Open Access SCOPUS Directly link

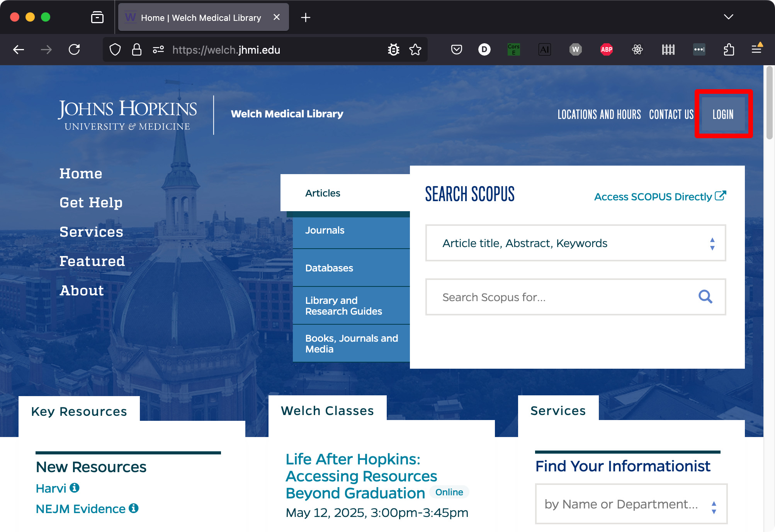[660, 197]
